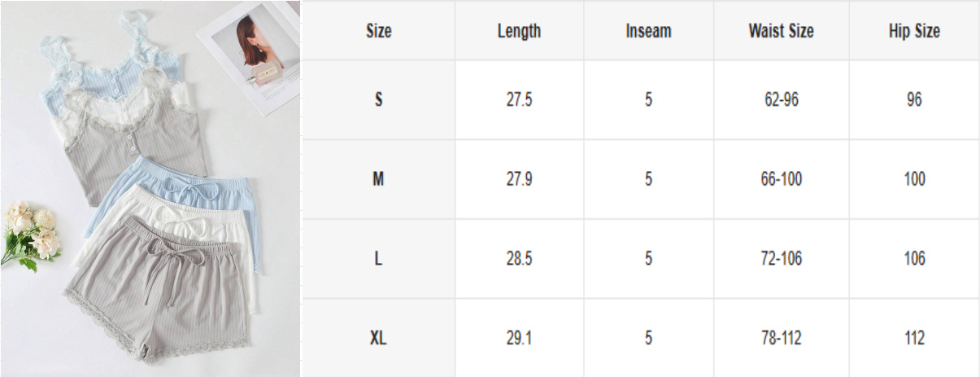Click the Length column header
Screen dimensions: 980x377
519,31
